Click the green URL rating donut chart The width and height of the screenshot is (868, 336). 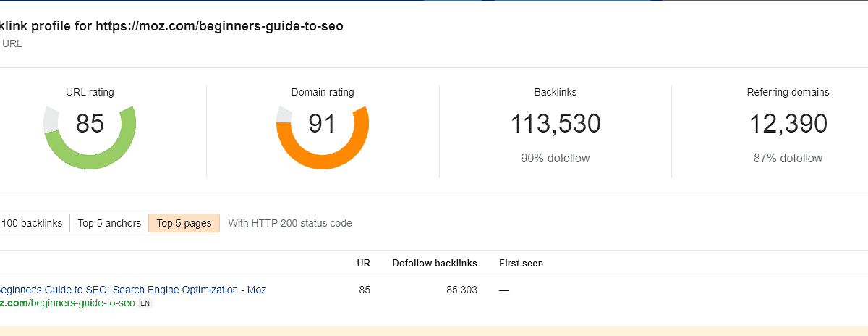click(90, 138)
